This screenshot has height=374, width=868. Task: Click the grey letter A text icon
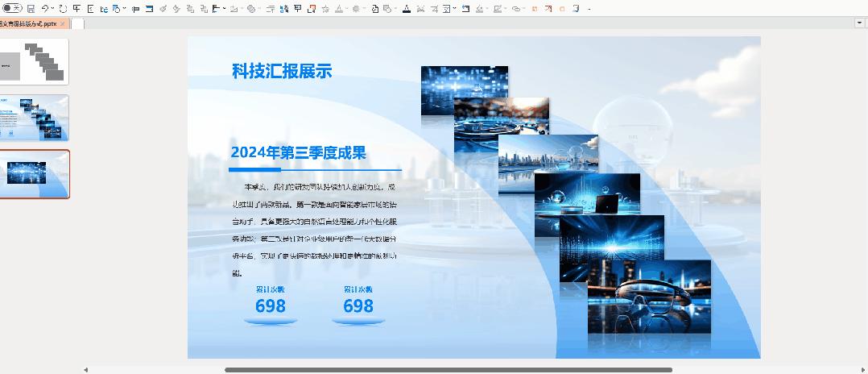339,8
